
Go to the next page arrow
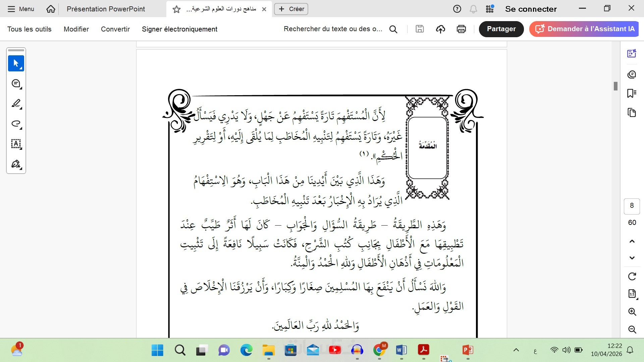(632, 258)
